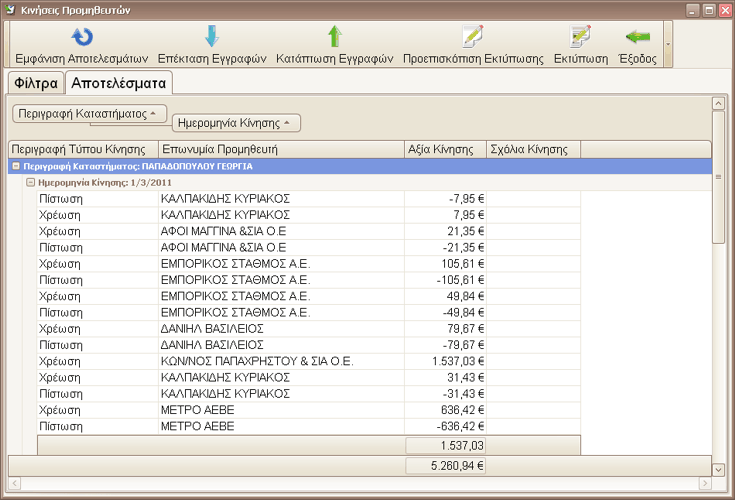Image resolution: width=735 pixels, height=500 pixels.
Task: Click Ημερομηνία Κίνησης grouping button
Action: click(236, 123)
